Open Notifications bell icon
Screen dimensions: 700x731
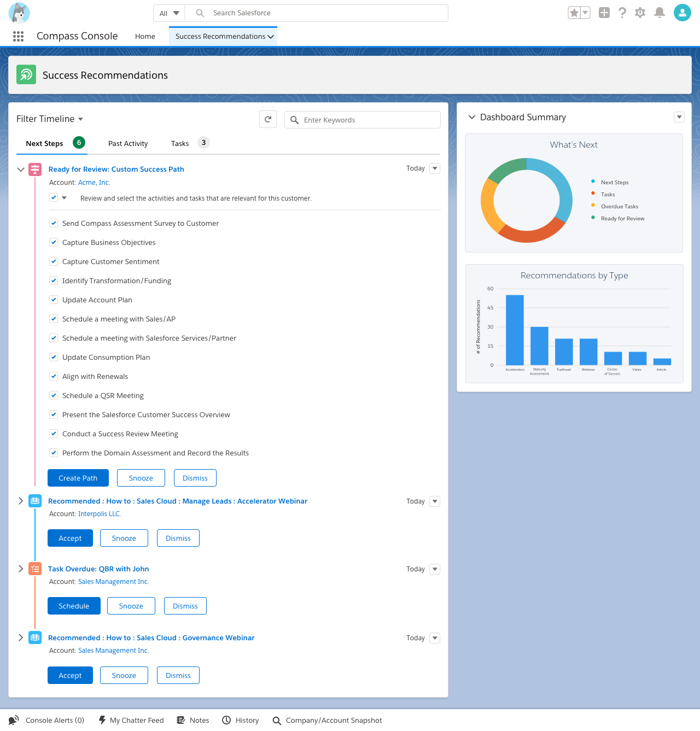coord(660,13)
